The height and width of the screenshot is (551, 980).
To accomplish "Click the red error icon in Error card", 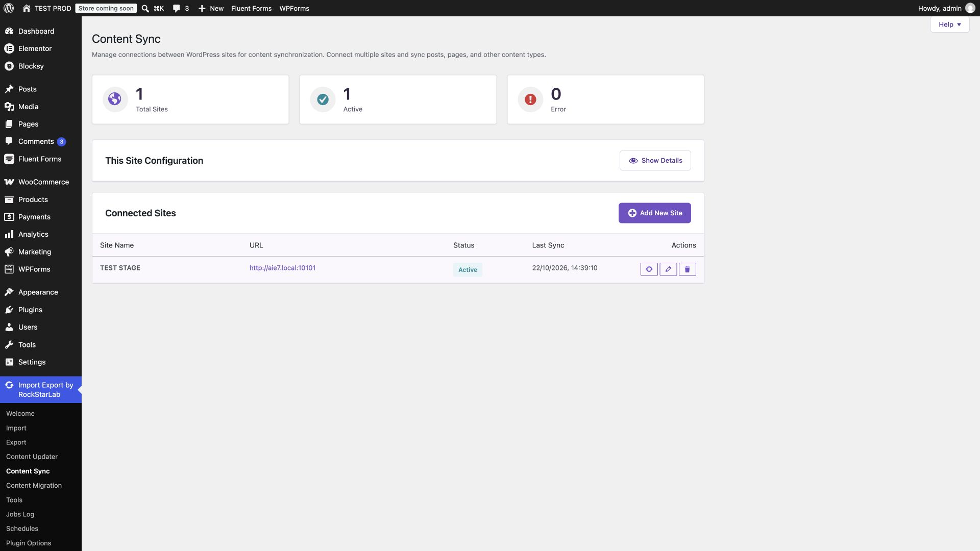I will click(x=530, y=99).
